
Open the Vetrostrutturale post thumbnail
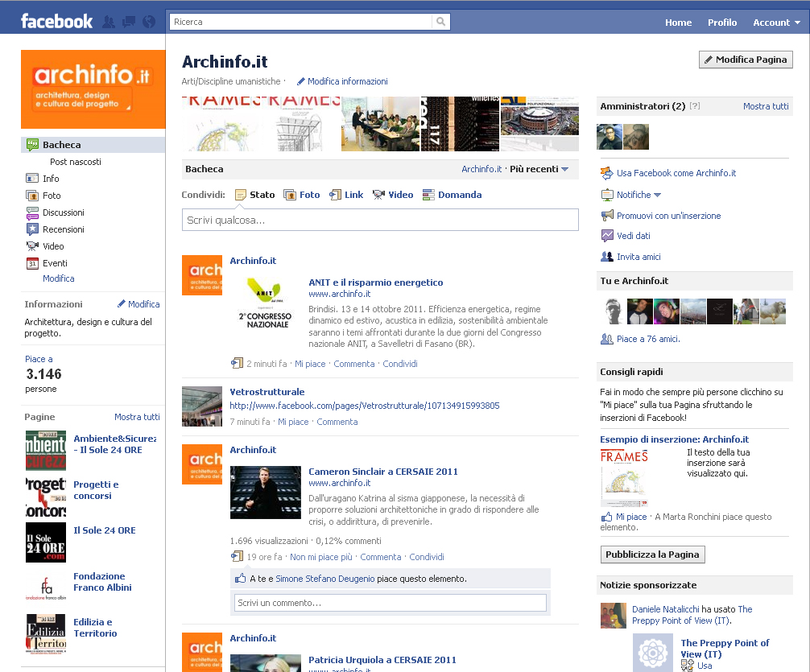[x=202, y=406]
